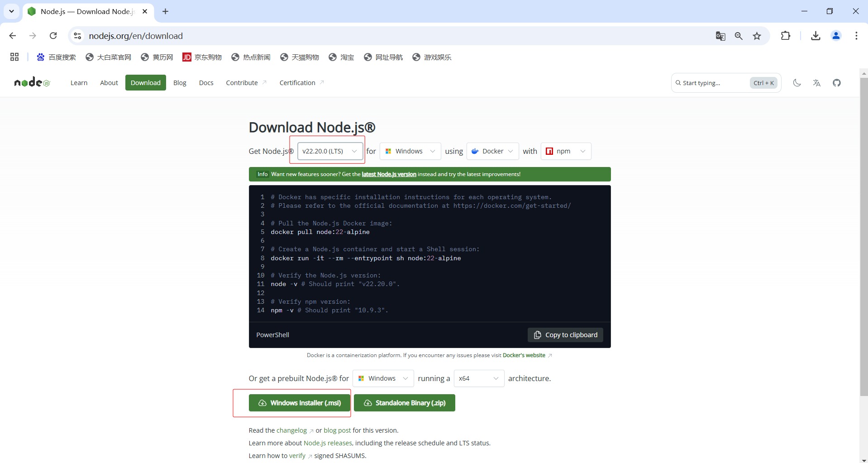Image resolution: width=868 pixels, height=463 pixels.
Task: Click Copy to clipboard button
Action: pyautogui.click(x=565, y=335)
